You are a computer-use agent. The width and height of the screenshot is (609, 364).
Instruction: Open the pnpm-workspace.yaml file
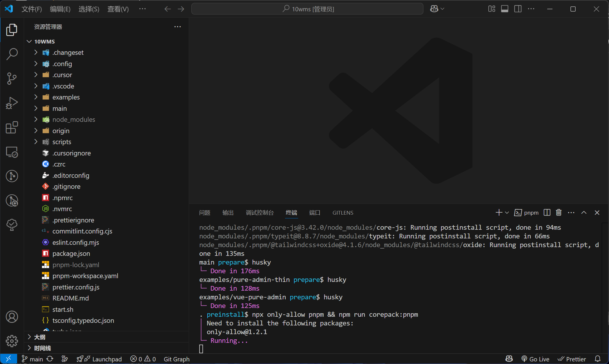pos(106,276)
